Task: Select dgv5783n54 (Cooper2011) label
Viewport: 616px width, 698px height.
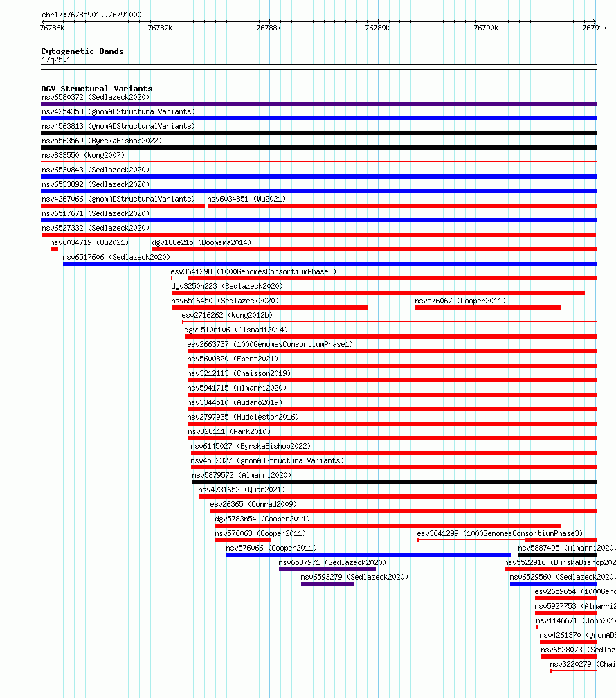Action: (262, 519)
